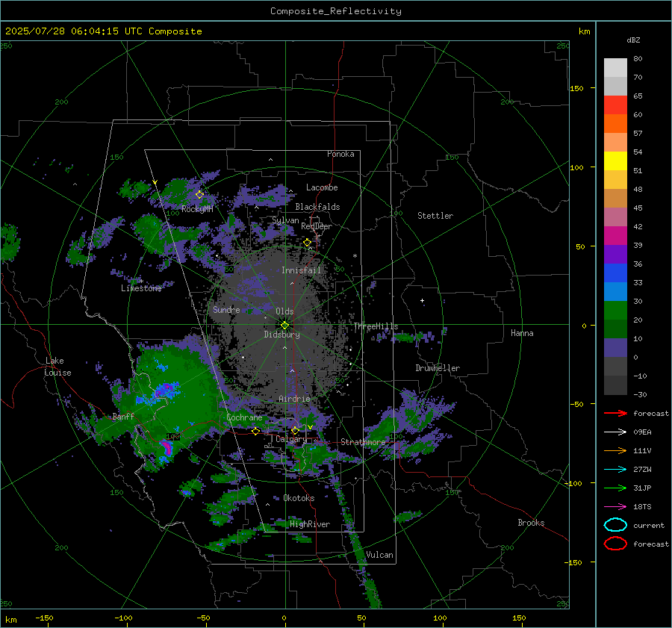Click the Innisfail city label
672x628 pixels.
pyautogui.click(x=301, y=270)
